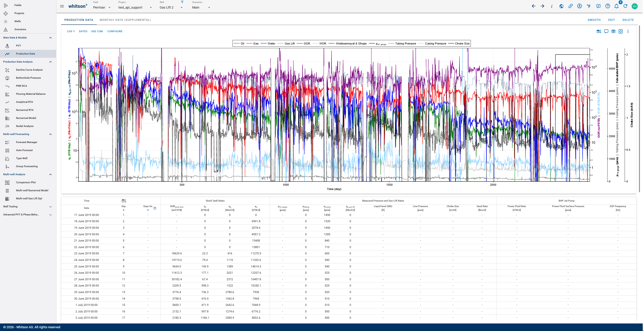Select the table row dated 23 June 2019
This screenshot has width=644, height=331.
(x=86, y=253)
